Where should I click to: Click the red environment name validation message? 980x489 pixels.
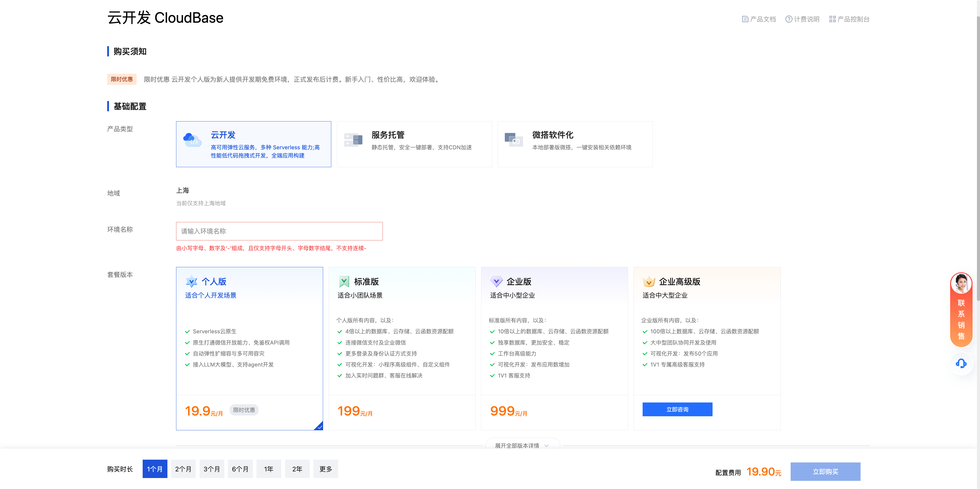pyautogui.click(x=271, y=248)
